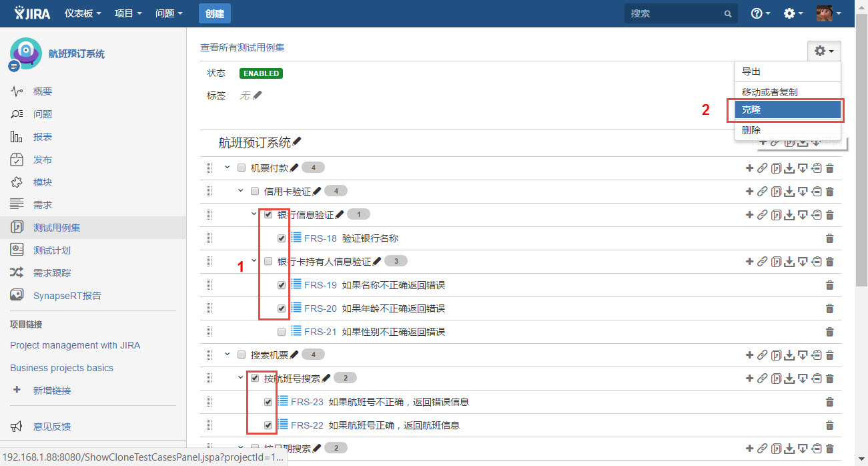This screenshot has height=466, width=868.
Task: Click the link icon in the 银行卡持有人信息验证 row
Action: tap(762, 262)
